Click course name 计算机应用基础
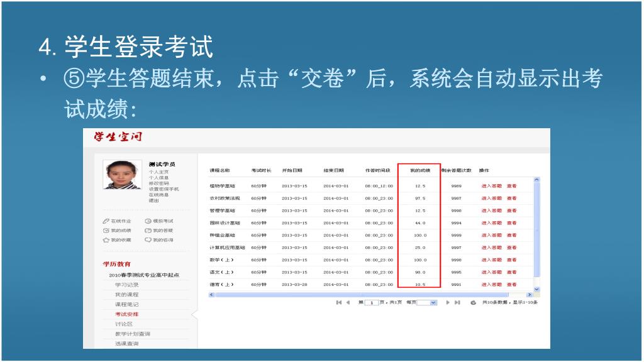Image resolution: width=644 pixels, height=362 pixels. [227, 248]
